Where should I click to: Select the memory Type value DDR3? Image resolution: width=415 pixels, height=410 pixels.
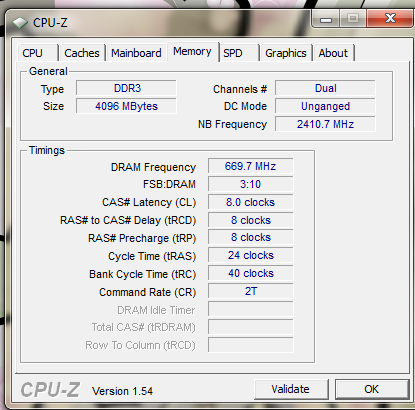tap(126, 88)
